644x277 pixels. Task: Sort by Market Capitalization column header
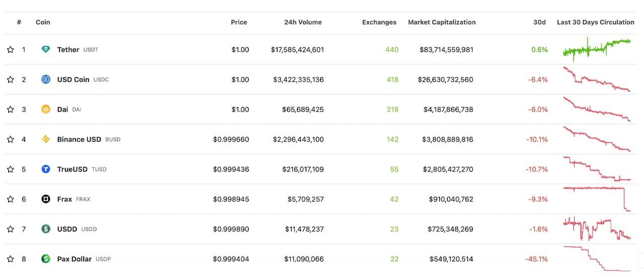[x=441, y=22]
